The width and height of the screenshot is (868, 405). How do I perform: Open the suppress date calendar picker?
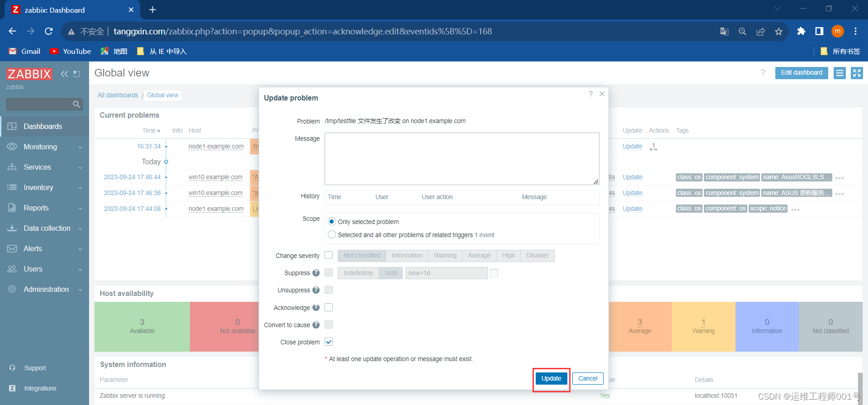(494, 273)
